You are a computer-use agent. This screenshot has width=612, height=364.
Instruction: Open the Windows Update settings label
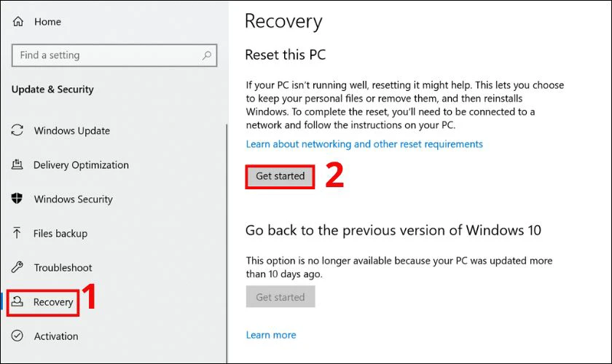72,131
